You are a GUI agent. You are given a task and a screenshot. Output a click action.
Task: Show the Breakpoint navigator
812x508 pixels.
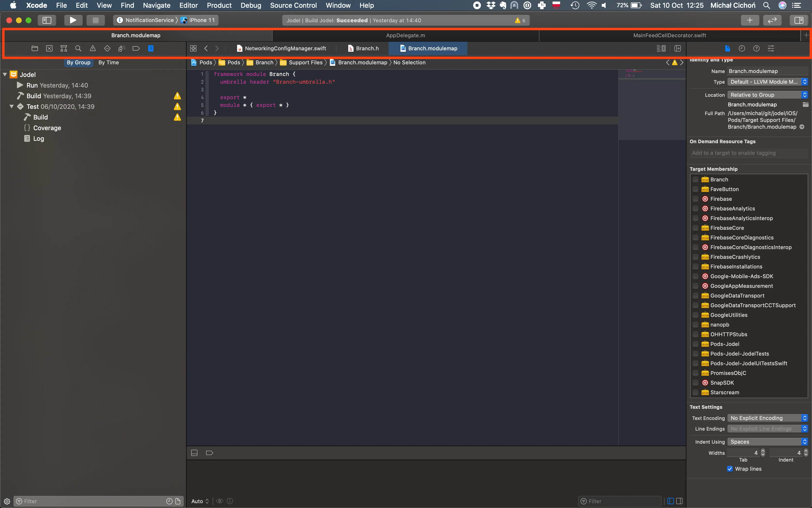click(136, 48)
